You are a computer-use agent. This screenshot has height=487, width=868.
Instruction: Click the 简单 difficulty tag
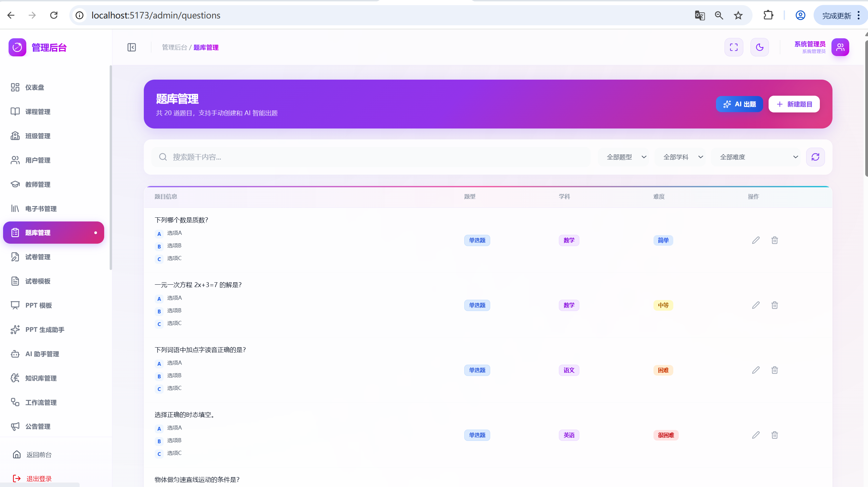tap(663, 240)
